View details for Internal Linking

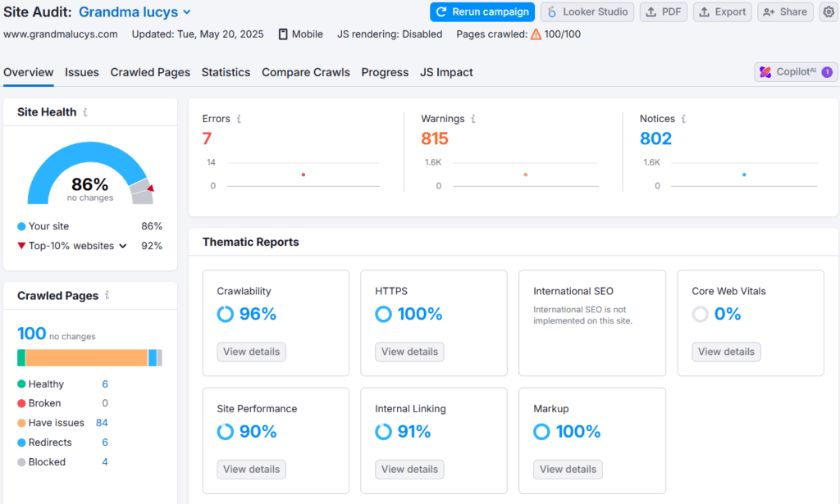(409, 470)
